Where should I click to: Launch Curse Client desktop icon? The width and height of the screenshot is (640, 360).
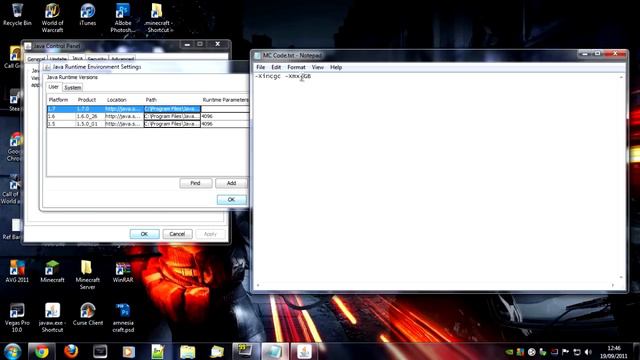point(87,314)
